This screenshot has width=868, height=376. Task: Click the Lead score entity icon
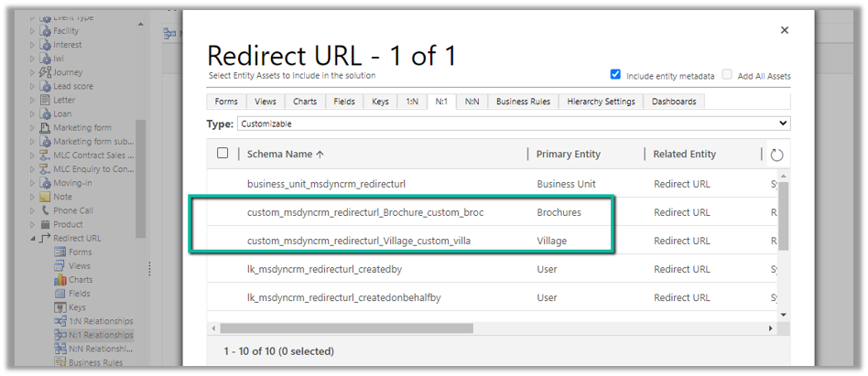[45, 86]
